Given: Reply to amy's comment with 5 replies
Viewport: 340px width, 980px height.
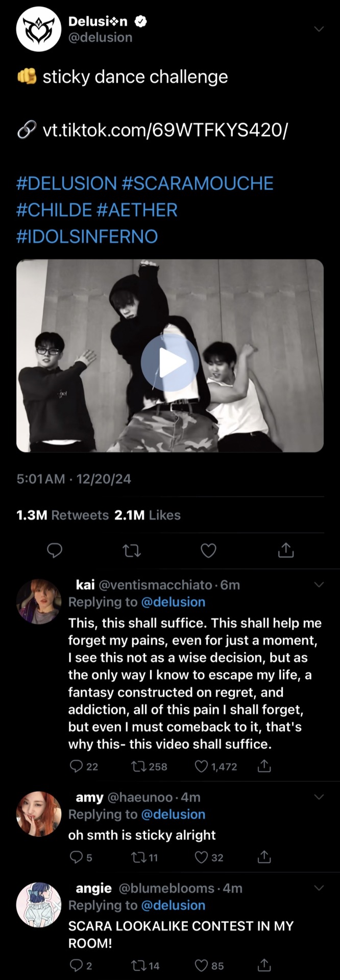Looking at the screenshot, I should (x=76, y=857).
